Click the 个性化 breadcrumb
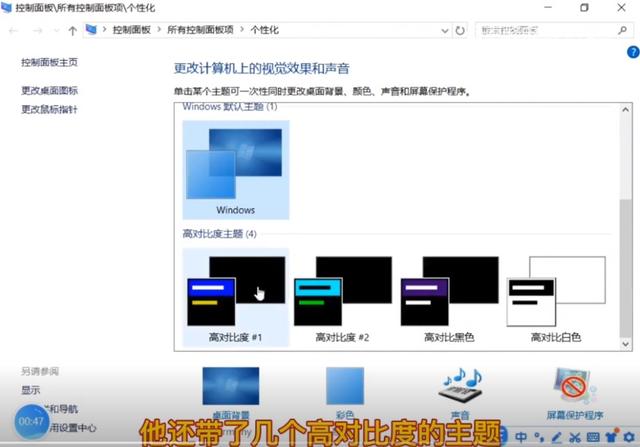 point(264,30)
